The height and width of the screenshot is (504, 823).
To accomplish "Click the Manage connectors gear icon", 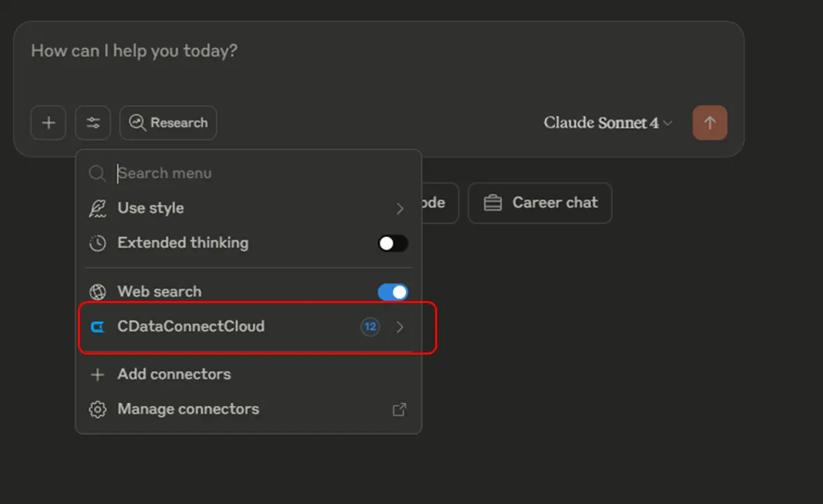I will click(98, 409).
